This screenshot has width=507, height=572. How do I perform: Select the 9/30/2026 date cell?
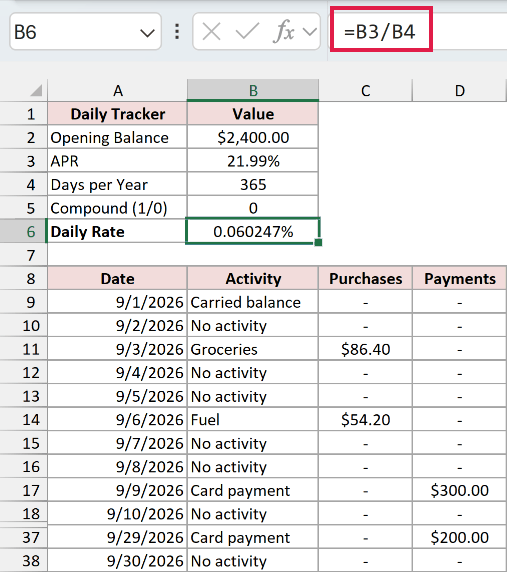117,561
